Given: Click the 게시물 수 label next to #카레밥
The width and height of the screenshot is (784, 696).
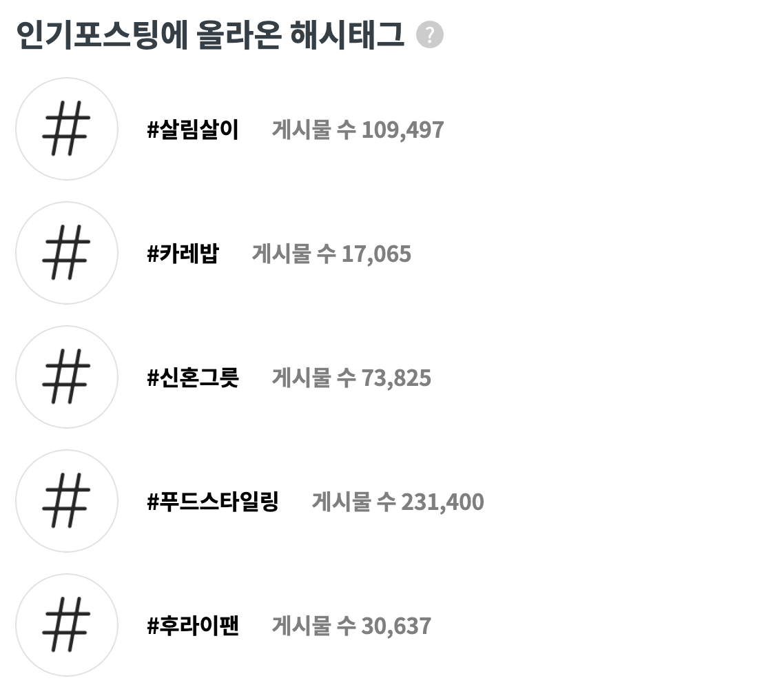Looking at the screenshot, I should coord(294,254).
